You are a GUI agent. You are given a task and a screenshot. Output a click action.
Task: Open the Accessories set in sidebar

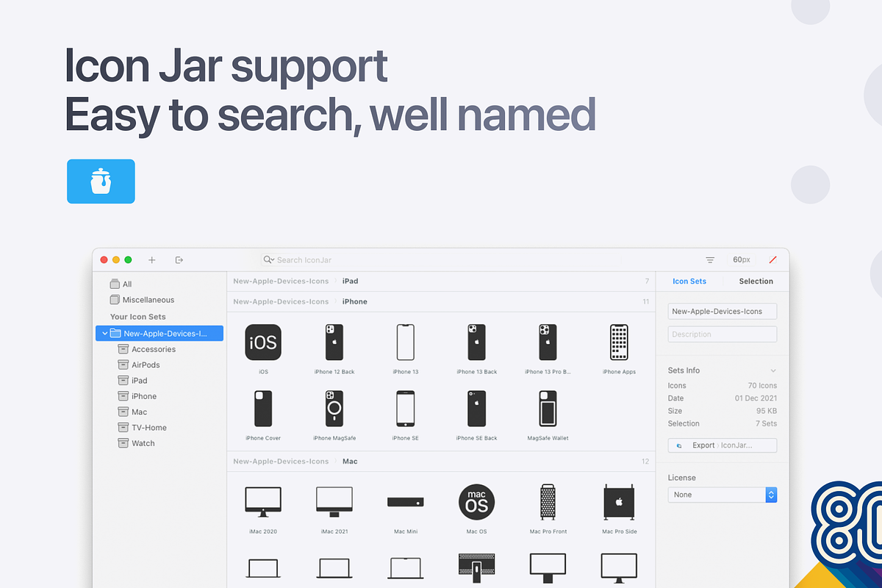(x=147, y=350)
